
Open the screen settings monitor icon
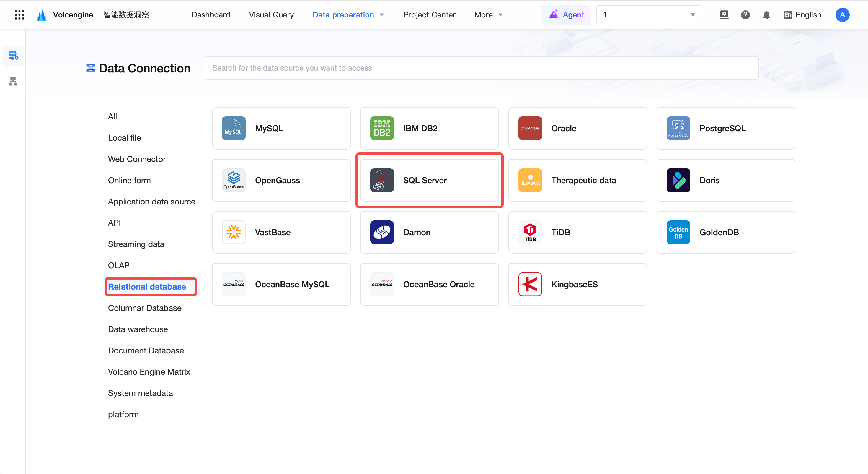pos(724,15)
